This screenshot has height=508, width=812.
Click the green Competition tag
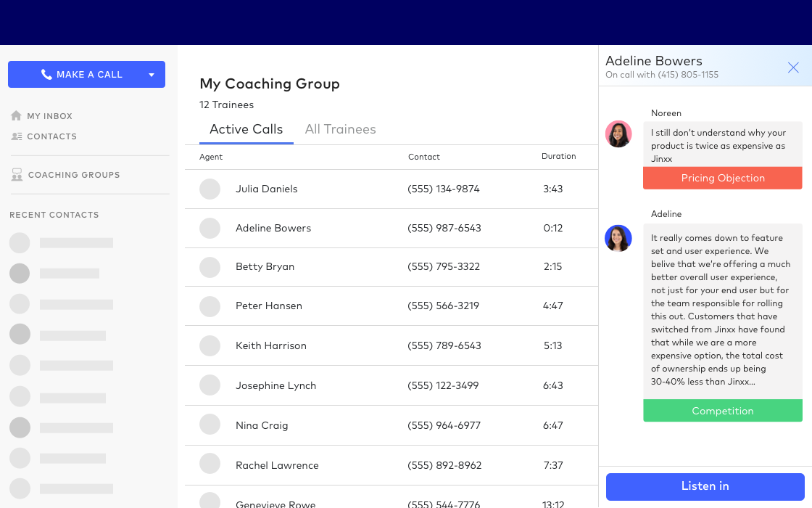tap(722, 411)
